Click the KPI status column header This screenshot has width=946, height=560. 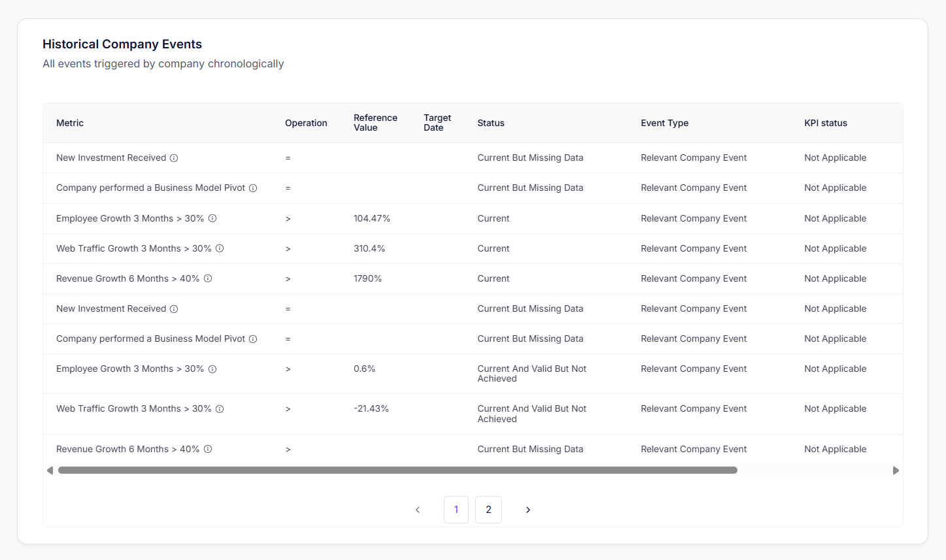click(x=825, y=123)
